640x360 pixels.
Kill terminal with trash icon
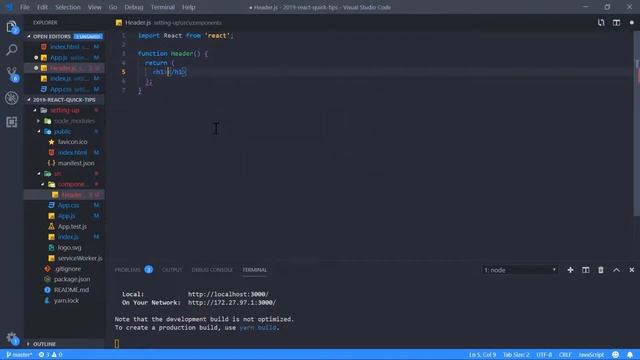(601, 270)
